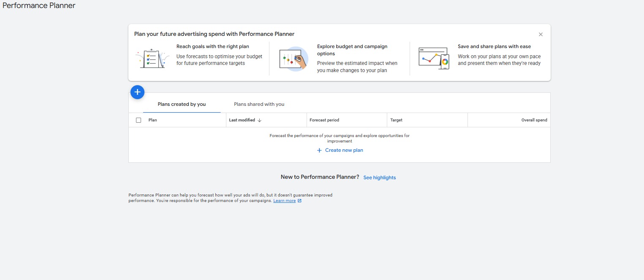
Task: Click the Plan your future advertising spend heading
Action: click(214, 34)
